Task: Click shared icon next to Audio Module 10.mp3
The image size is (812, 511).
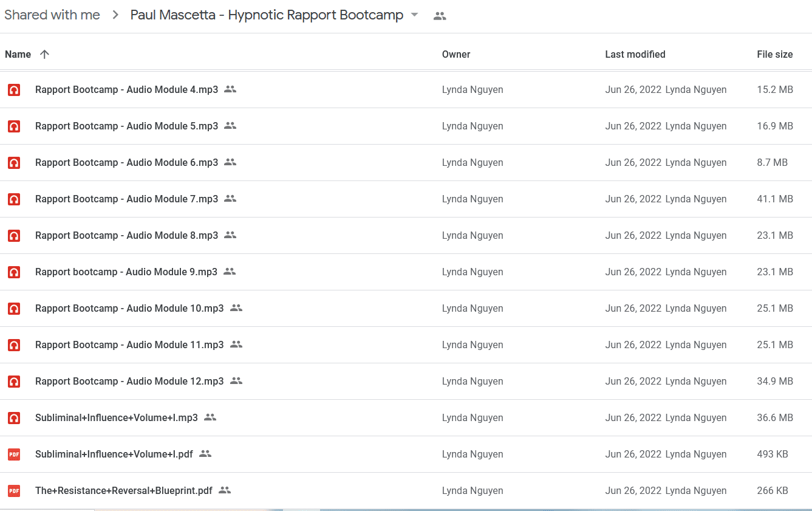Action: tap(236, 307)
